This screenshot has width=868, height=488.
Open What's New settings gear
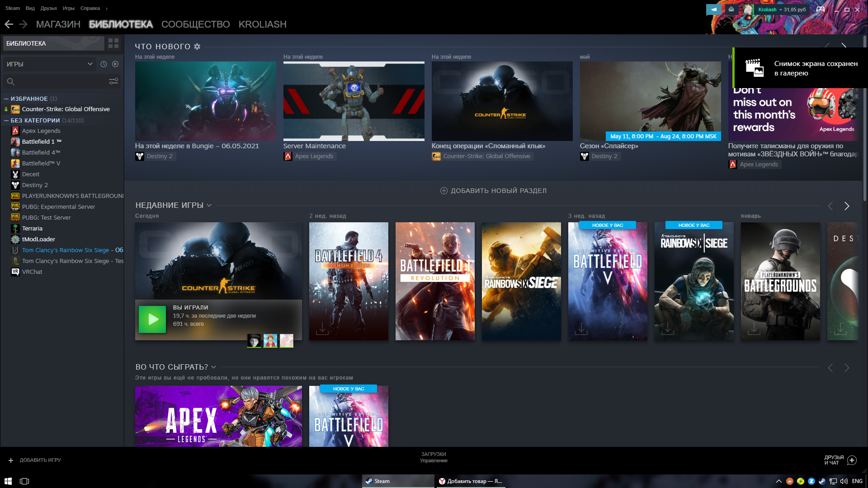point(197,47)
